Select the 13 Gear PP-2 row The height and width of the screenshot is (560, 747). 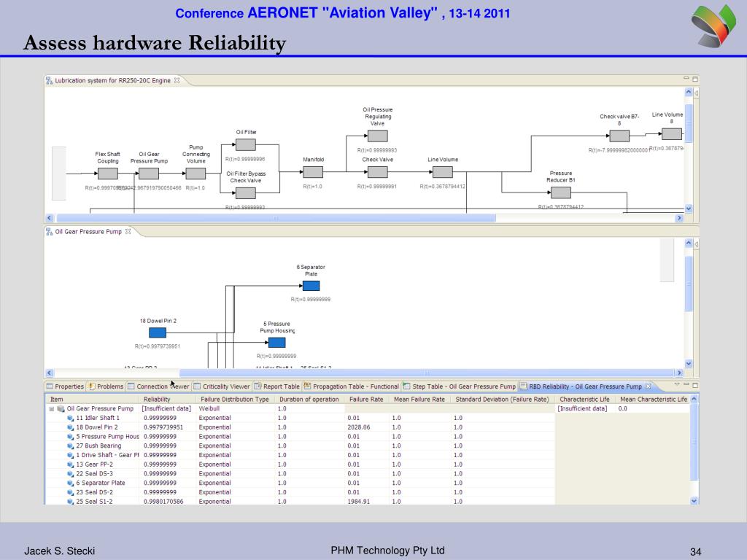300,464
